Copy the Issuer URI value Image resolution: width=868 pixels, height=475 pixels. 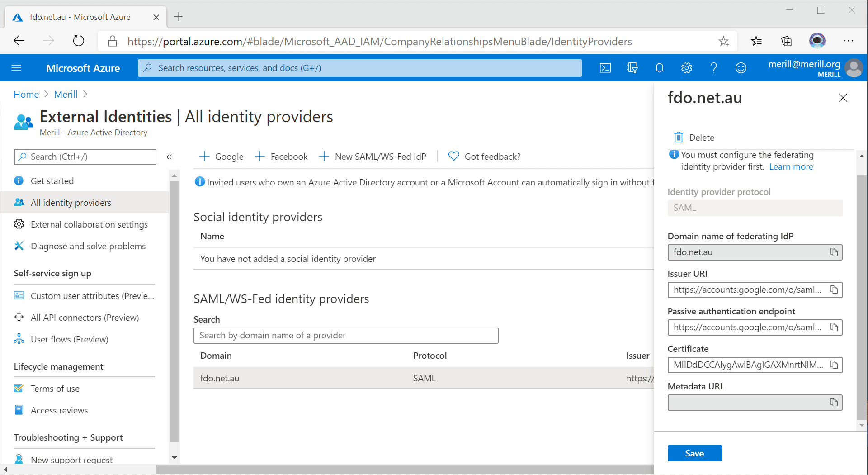834,290
